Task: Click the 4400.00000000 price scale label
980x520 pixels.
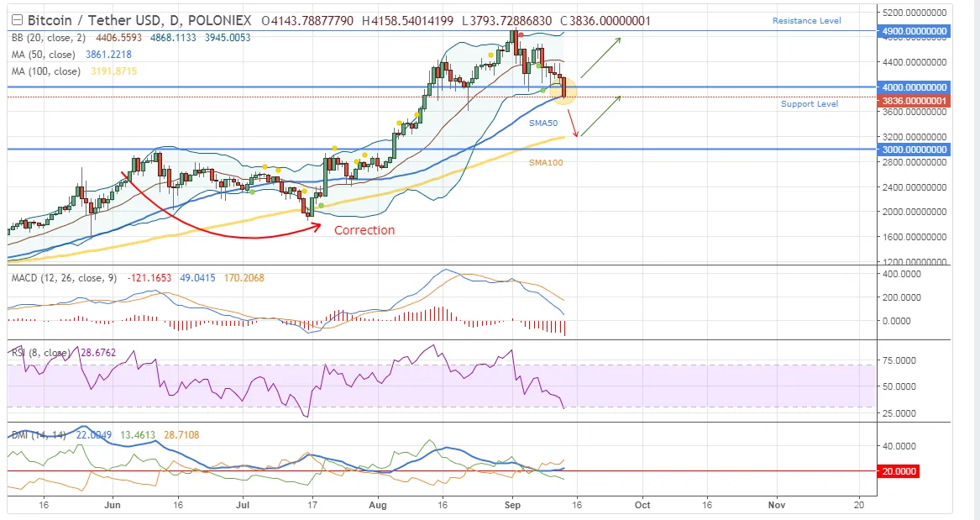Action: tap(914, 62)
